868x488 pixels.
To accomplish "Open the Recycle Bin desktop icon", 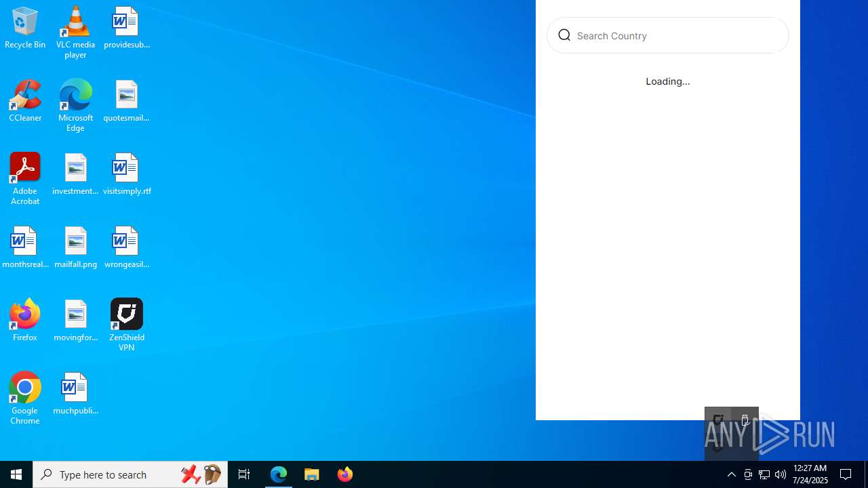I will point(25,28).
